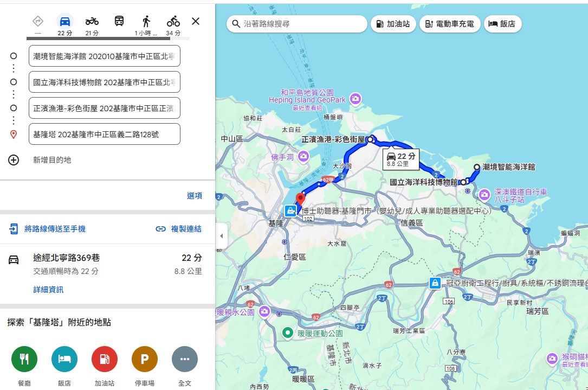
Task: Click the 中山區 district label
Action: click(232, 139)
